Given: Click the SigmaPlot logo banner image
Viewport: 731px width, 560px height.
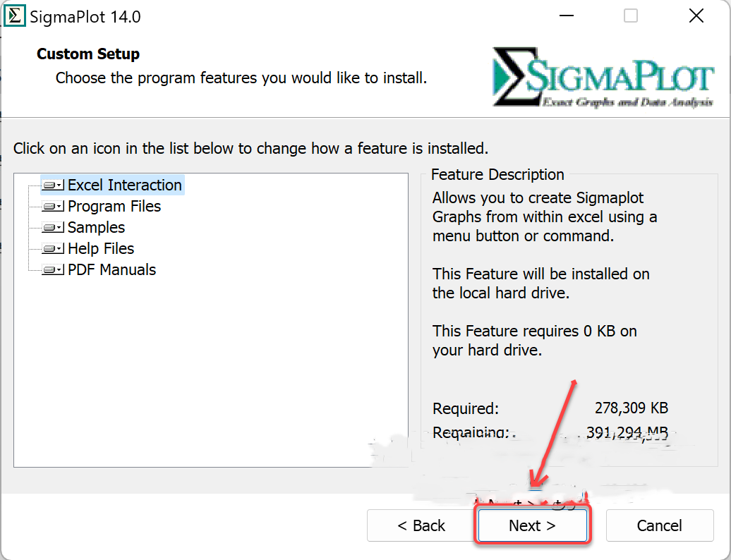Looking at the screenshot, I should point(604,77).
